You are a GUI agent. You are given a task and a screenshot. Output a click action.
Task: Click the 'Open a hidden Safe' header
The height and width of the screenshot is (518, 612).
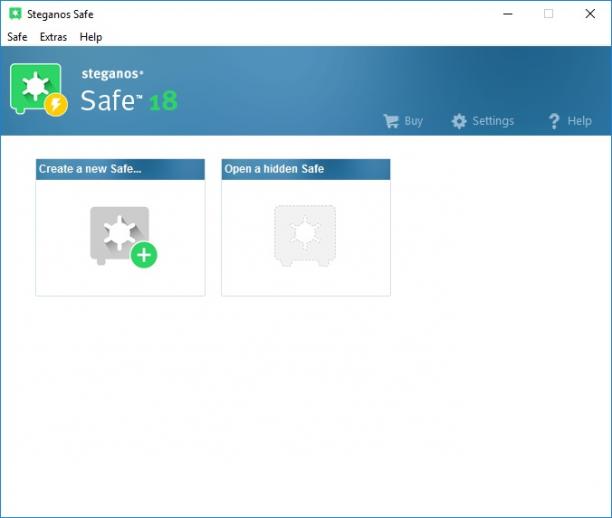click(x=306, y=169)
